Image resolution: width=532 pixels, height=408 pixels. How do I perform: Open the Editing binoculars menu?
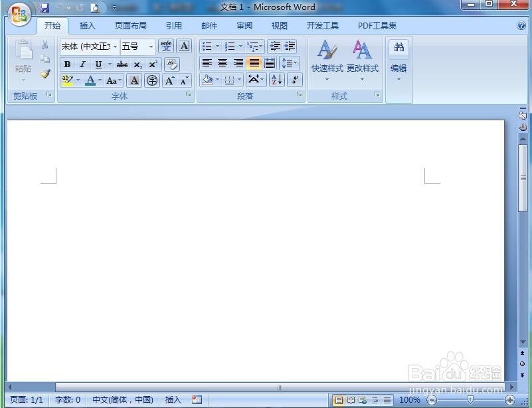(x=399, y=61)
